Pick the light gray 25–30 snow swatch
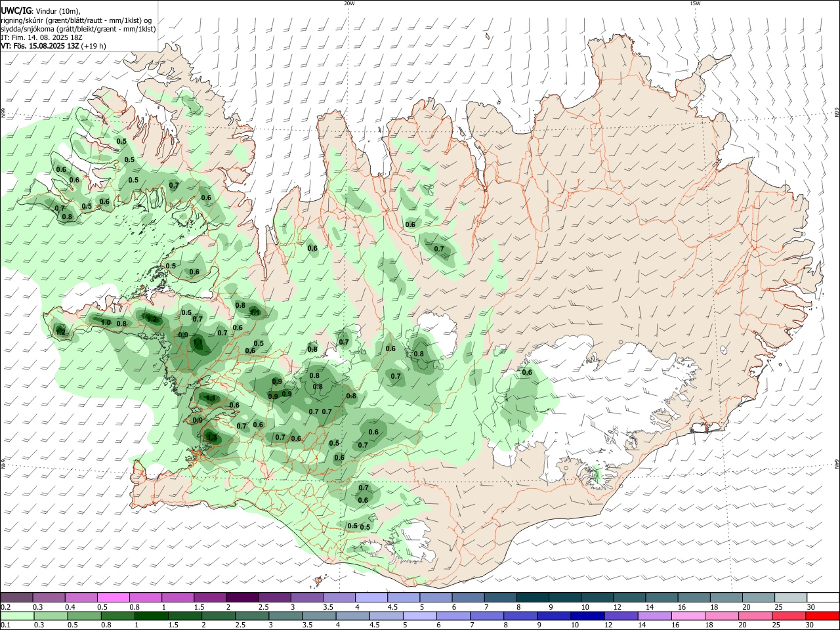This screenshot has height=630, width=840. pos(790,597)
